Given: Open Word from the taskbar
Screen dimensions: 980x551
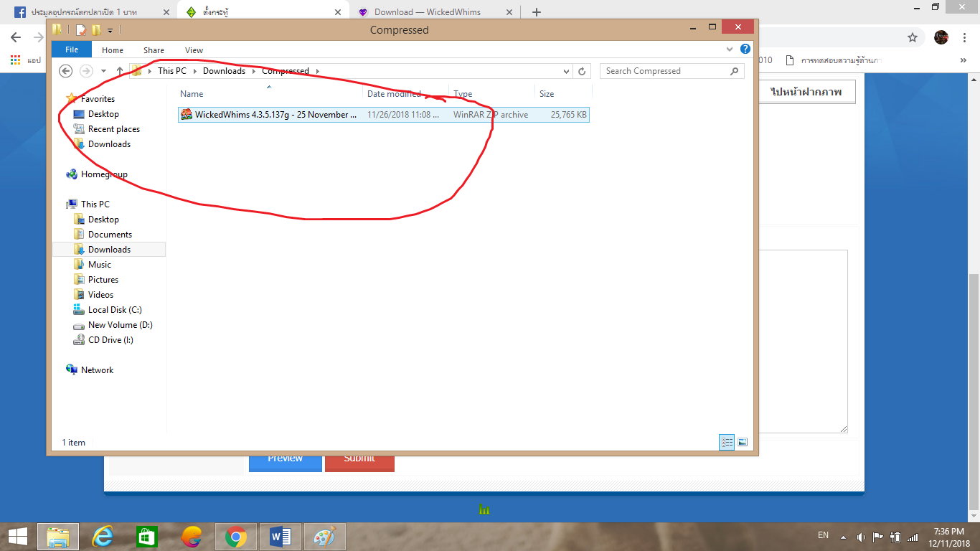Looking at the screenshot, I should [280, 536].
